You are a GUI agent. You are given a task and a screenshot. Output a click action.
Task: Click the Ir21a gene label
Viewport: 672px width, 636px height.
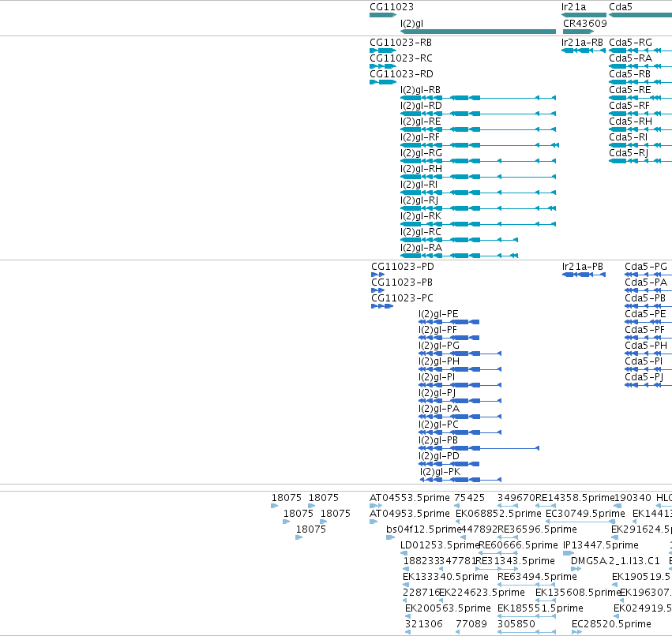(573, 7)
